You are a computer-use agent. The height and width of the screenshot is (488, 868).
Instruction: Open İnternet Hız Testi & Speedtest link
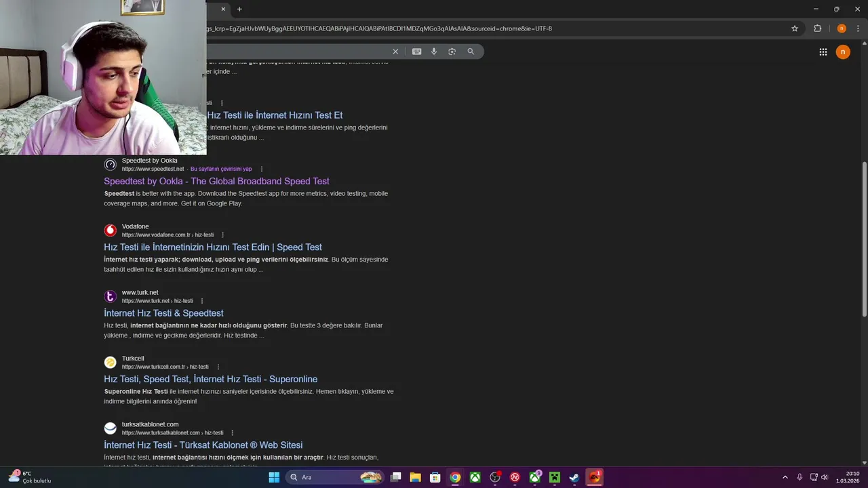(x=163, y=313)
